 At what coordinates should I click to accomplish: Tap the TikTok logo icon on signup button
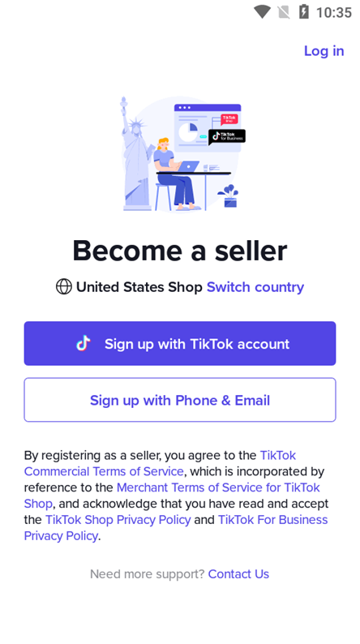[x=84, y=343]
